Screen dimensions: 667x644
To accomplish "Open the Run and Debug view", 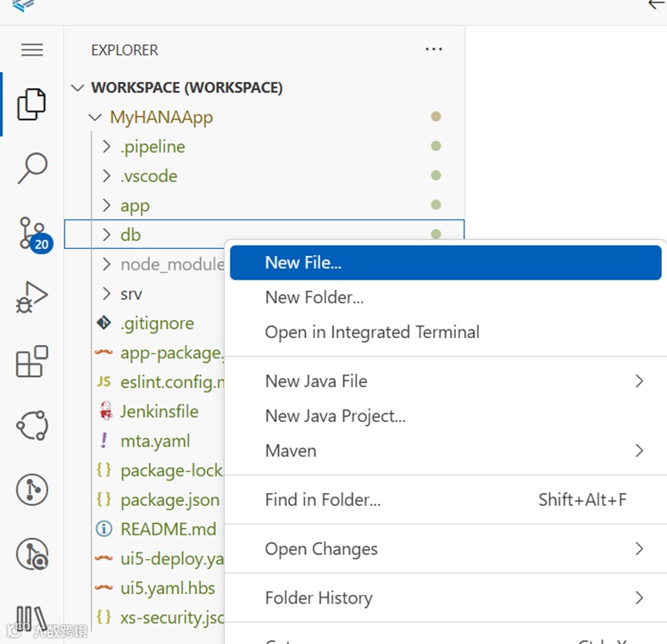I will [32, 298].
